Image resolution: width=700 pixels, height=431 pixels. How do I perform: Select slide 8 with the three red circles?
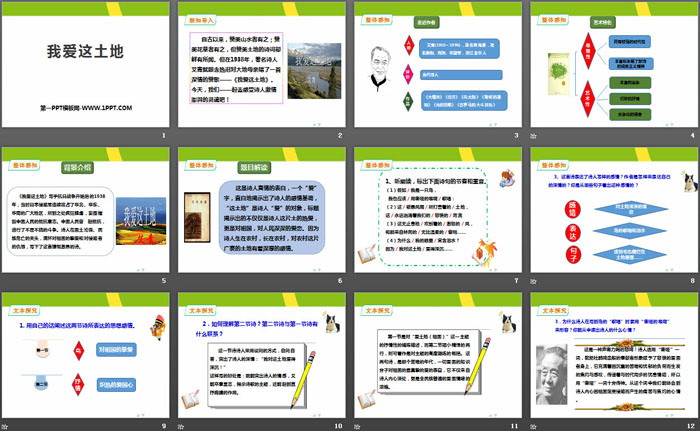(614, 210)
